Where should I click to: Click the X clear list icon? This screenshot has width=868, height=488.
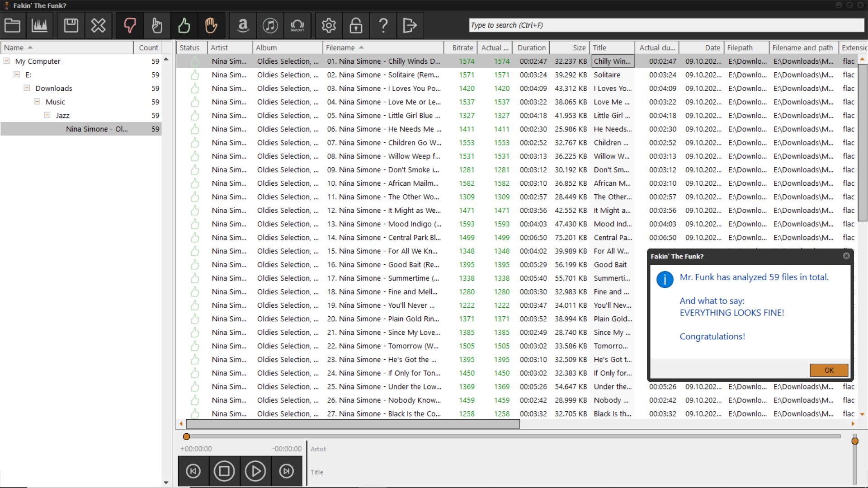click(98, 25)
